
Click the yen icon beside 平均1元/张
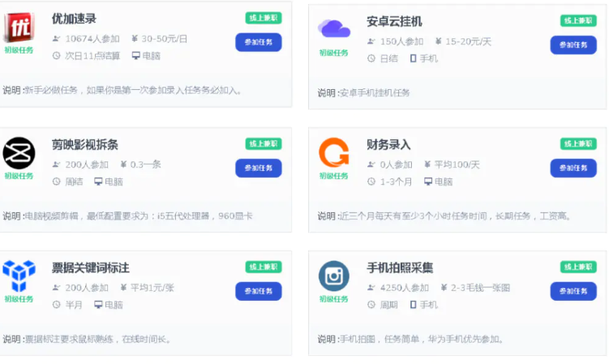(x=123, y=288)
